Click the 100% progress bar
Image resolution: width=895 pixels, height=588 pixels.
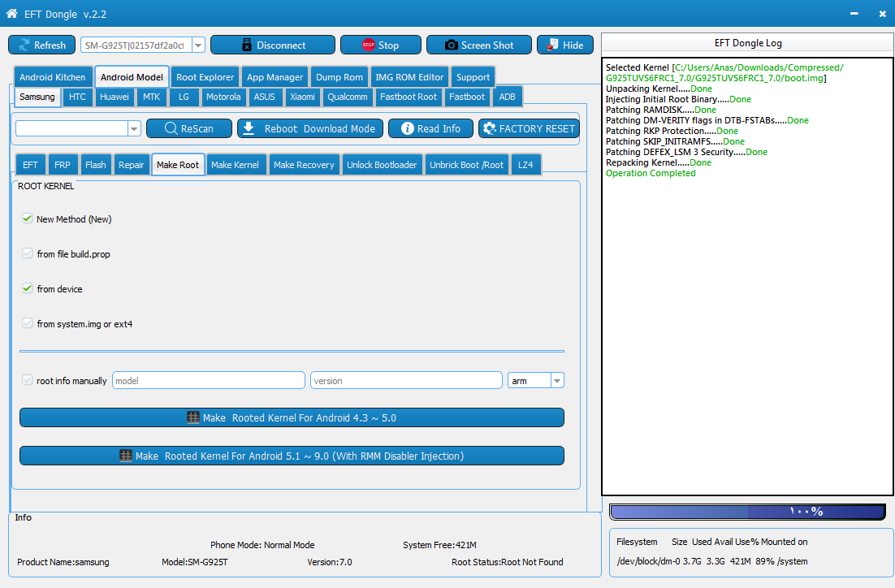[748, 512]
